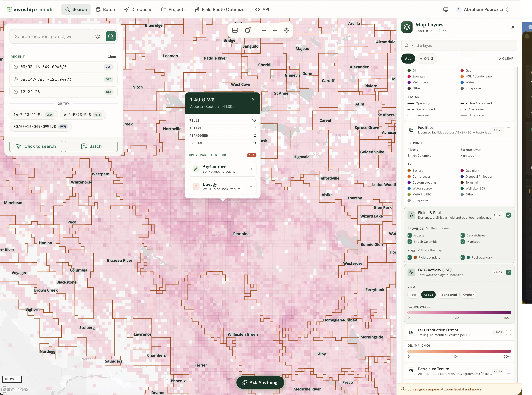Open the Energy parcel report arrow

pos(251,187)
